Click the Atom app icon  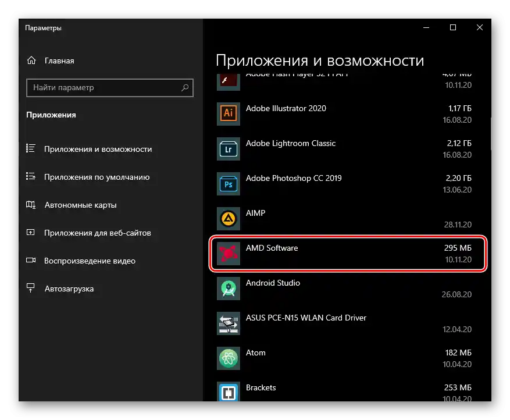[229, 358]
